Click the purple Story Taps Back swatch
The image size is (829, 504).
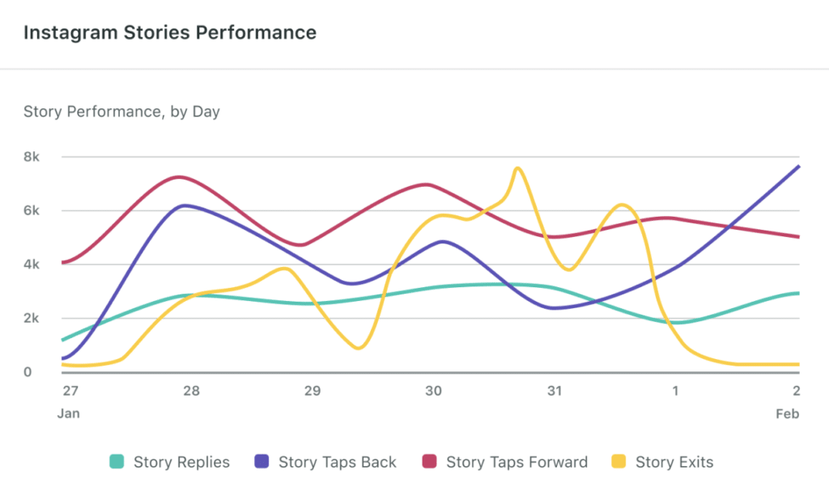coord(262,463)
